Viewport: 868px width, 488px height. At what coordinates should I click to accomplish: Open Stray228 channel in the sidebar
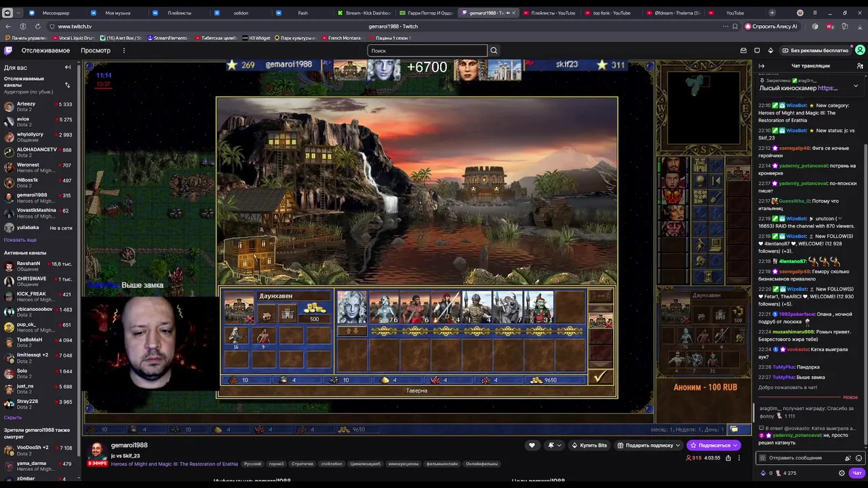coord(39,404)
